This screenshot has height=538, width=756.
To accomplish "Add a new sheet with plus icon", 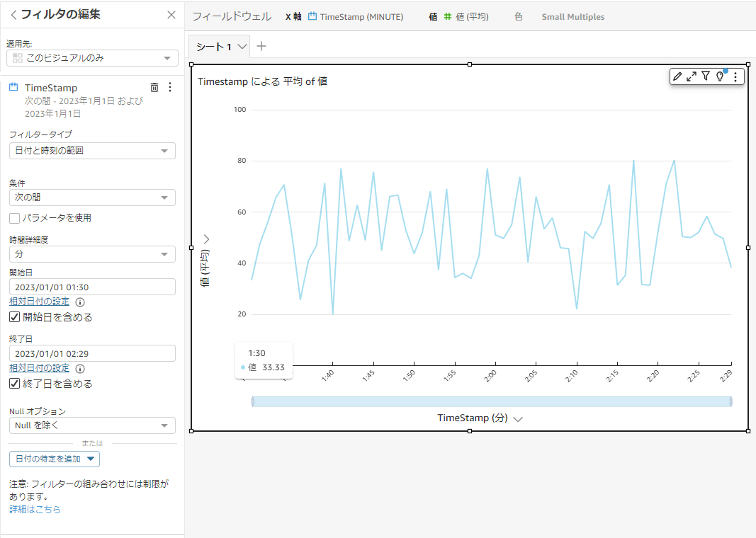I will pyautogui.click(x=261, y=46).
